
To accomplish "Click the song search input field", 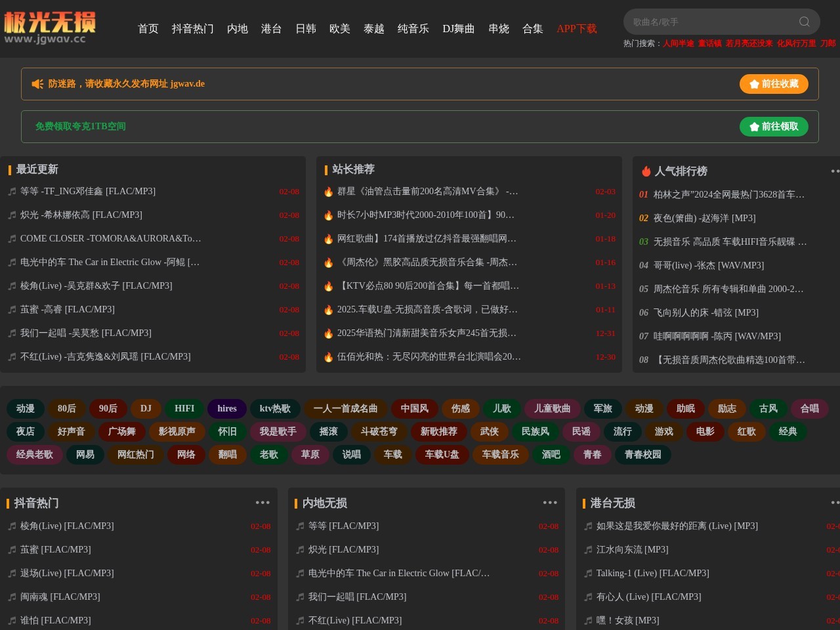I will (x=709, y=22).
